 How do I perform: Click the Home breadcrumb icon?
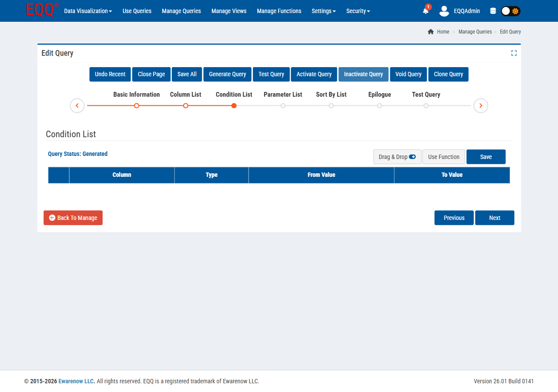(430, 31)
